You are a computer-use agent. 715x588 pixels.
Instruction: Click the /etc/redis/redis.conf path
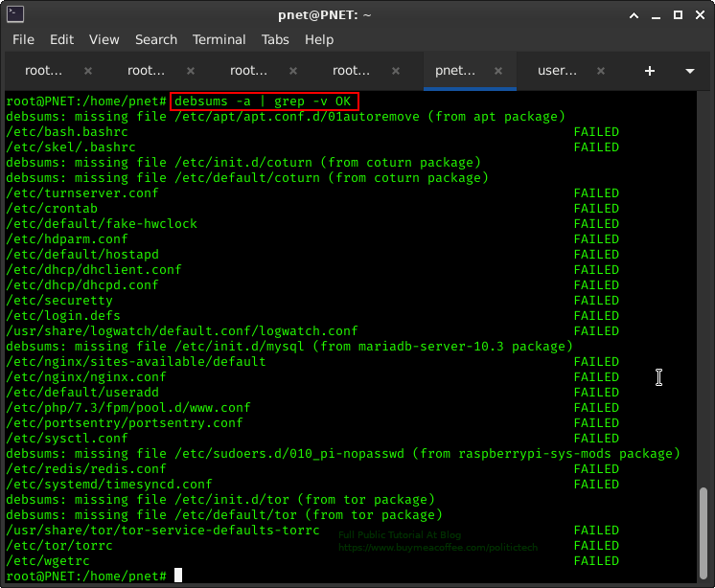coord(86,469)
